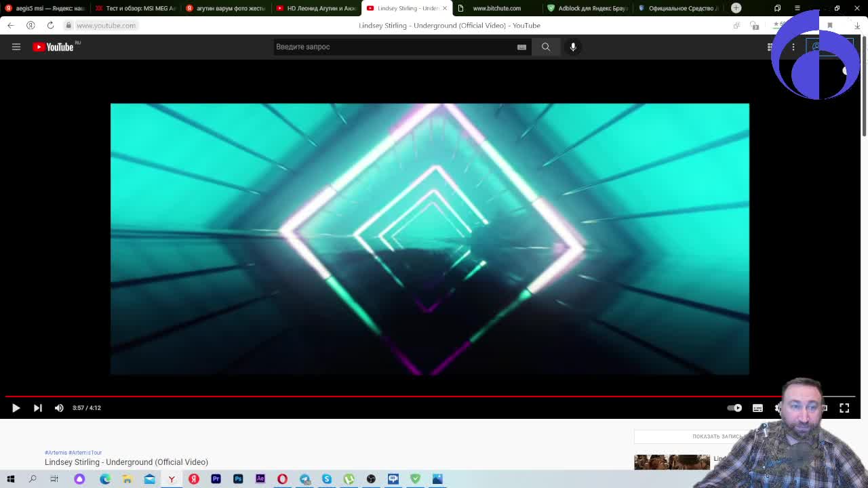
Task: Start voice search with the microphone icon
Action: (573, 47)
